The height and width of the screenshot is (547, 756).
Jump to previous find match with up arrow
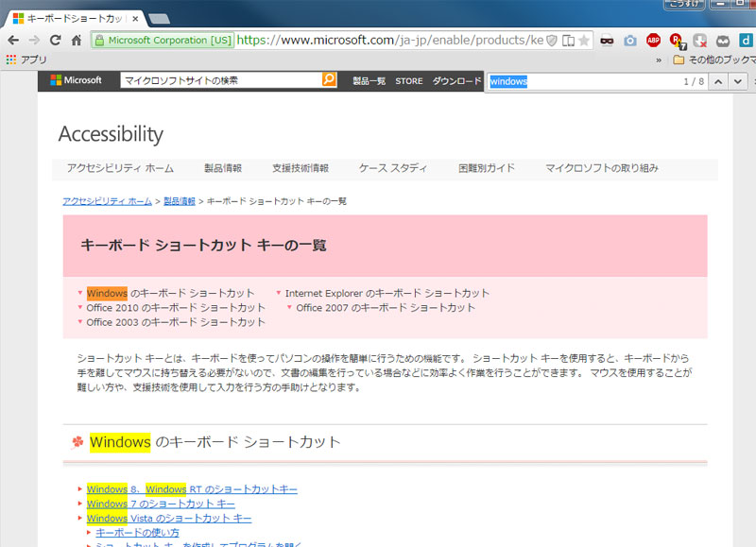point(718,81)
